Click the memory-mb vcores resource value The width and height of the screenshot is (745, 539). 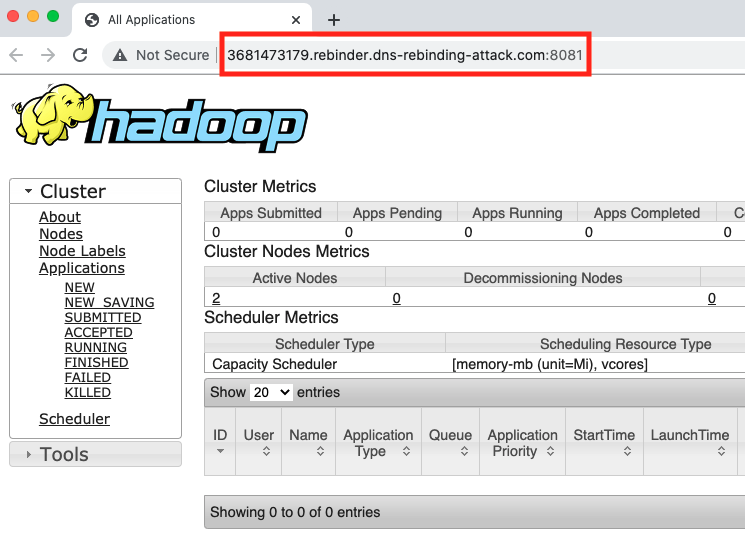point(550,364)
